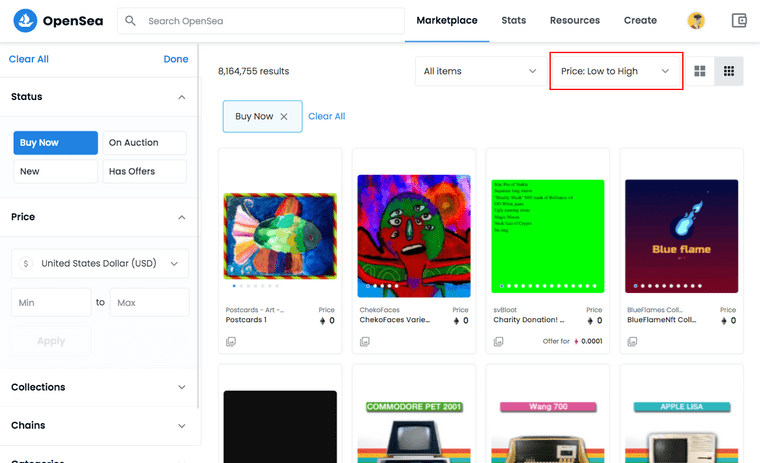This screenshot has height=463, width=760.
Task: Switch to large grid view
Action: 699,71
